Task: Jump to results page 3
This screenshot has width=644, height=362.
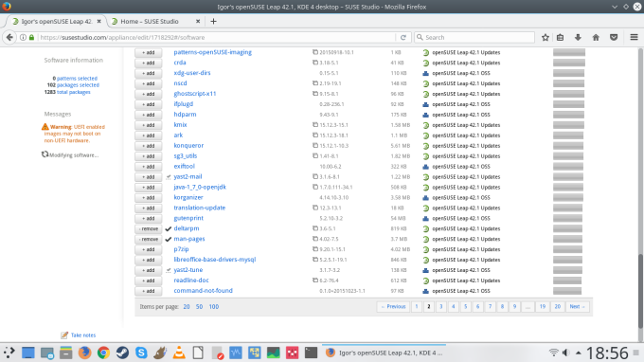Action: click(441, 306)
